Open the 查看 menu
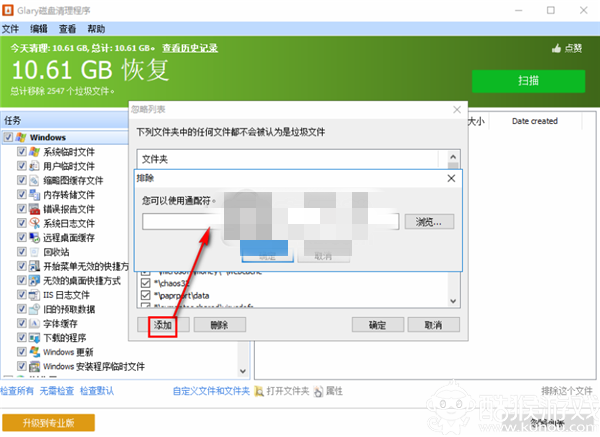Screen dimensions: 600x437 click(x=67, y=29)
